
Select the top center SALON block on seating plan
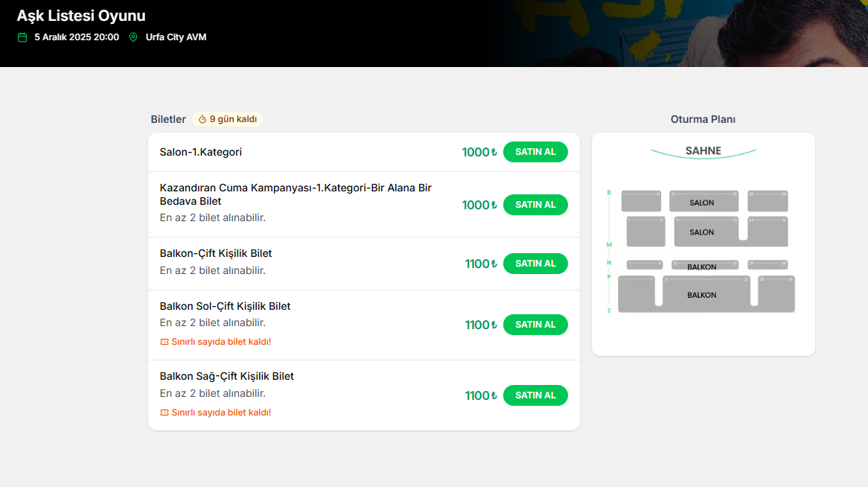point(703,201)
